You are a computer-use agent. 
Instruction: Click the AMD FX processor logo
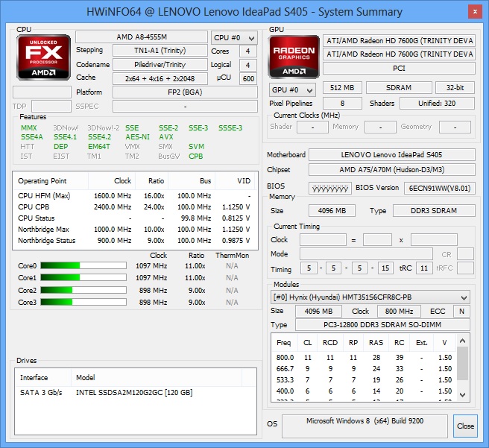[43, 57]
